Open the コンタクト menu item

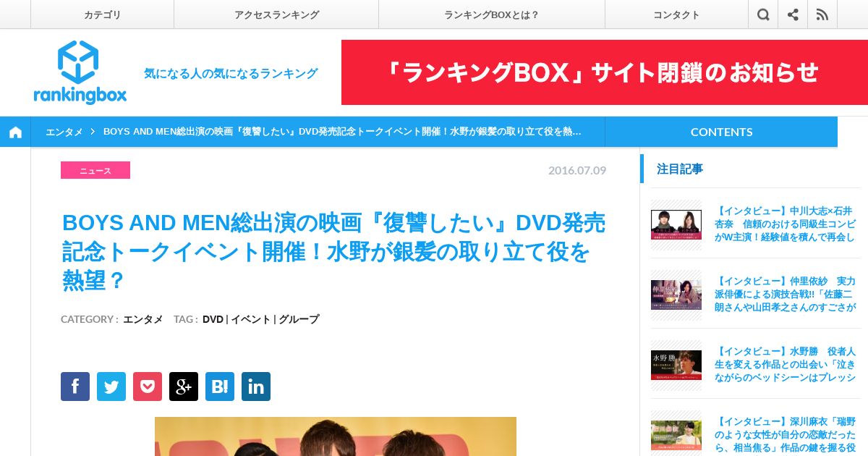pyautogui.click(x=676, y=14)
